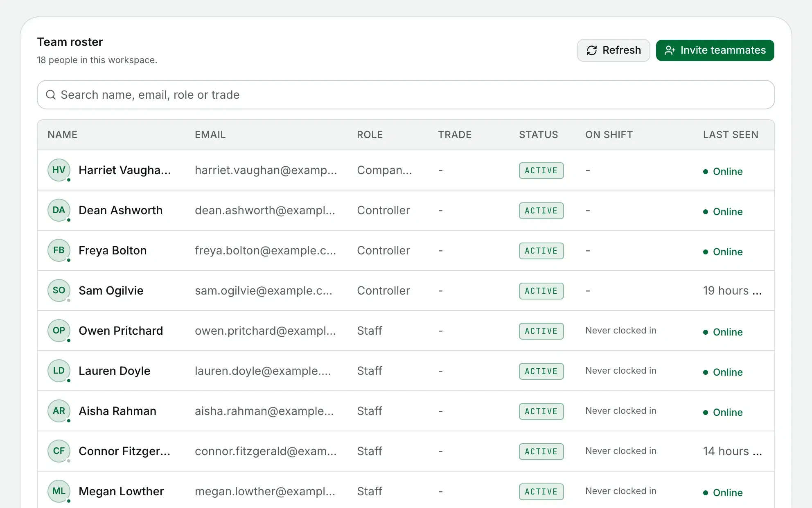This screenshot has height=508, width=812.
Task: Select the name Sam Ogilvie
Action: pyautogui.click(x=111, y=290)
